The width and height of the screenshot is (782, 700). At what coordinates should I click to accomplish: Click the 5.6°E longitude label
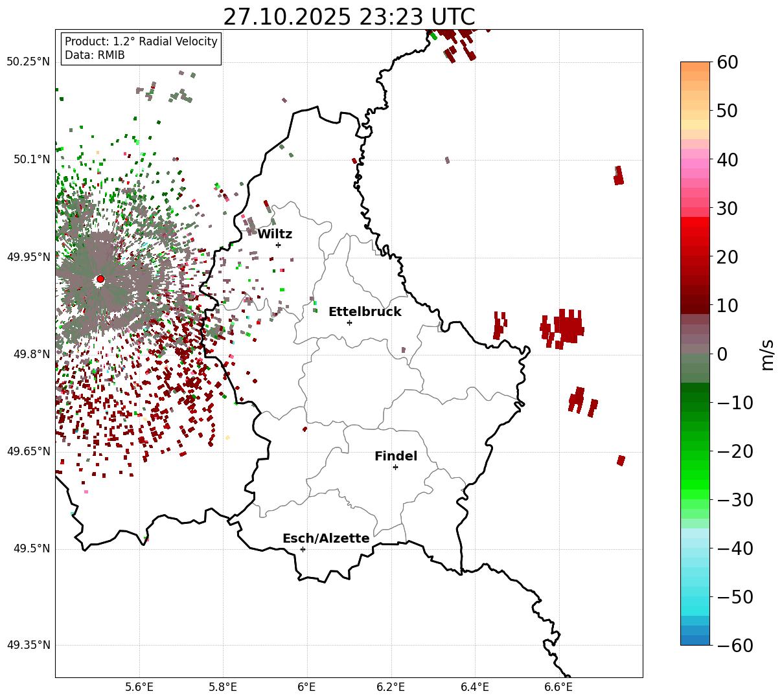(139, 687)
